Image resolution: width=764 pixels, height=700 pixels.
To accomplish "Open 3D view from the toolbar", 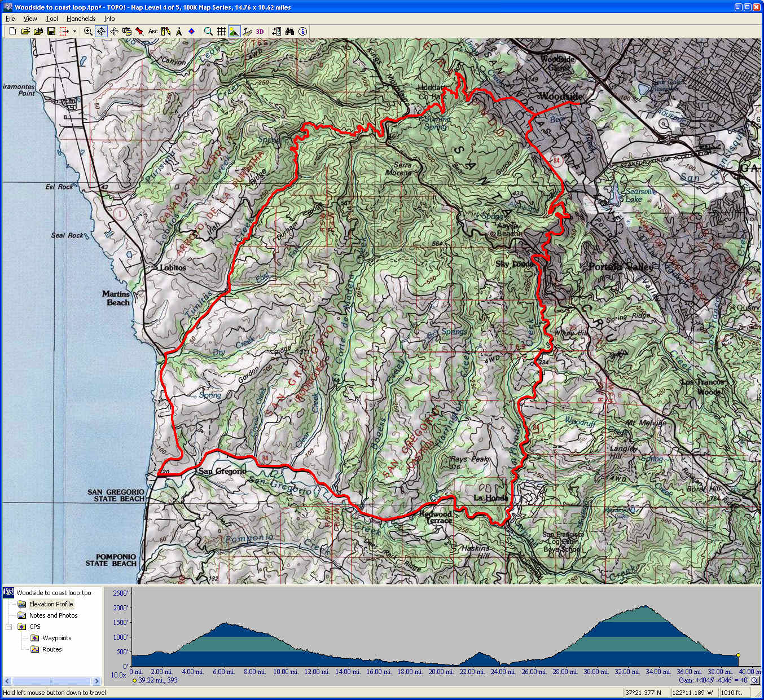I will coord(260,32).
